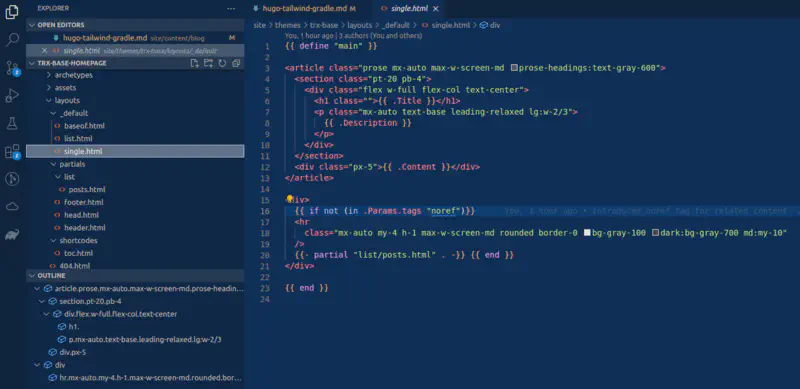Collapse the Outline section

(33, 276)
